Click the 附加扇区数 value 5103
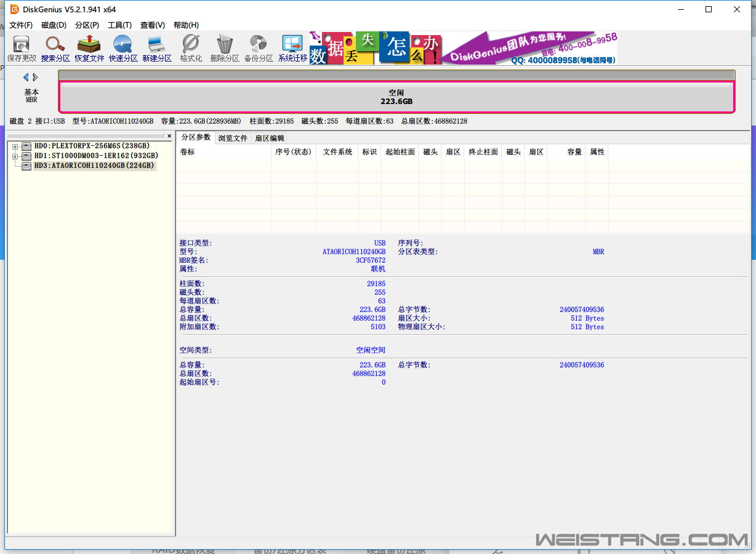Viewport: 756px width, 554px height. (378, 327)
